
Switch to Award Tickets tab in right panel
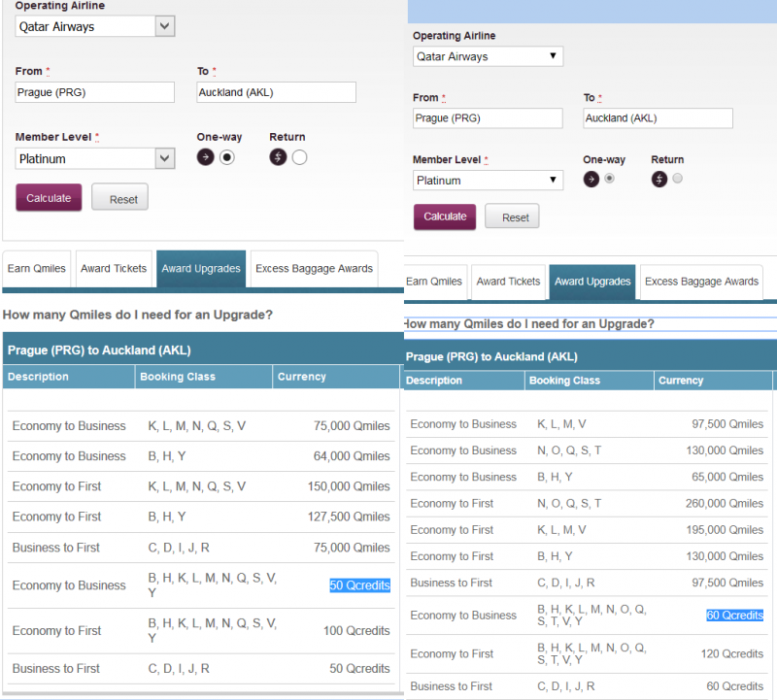point(508,282)
